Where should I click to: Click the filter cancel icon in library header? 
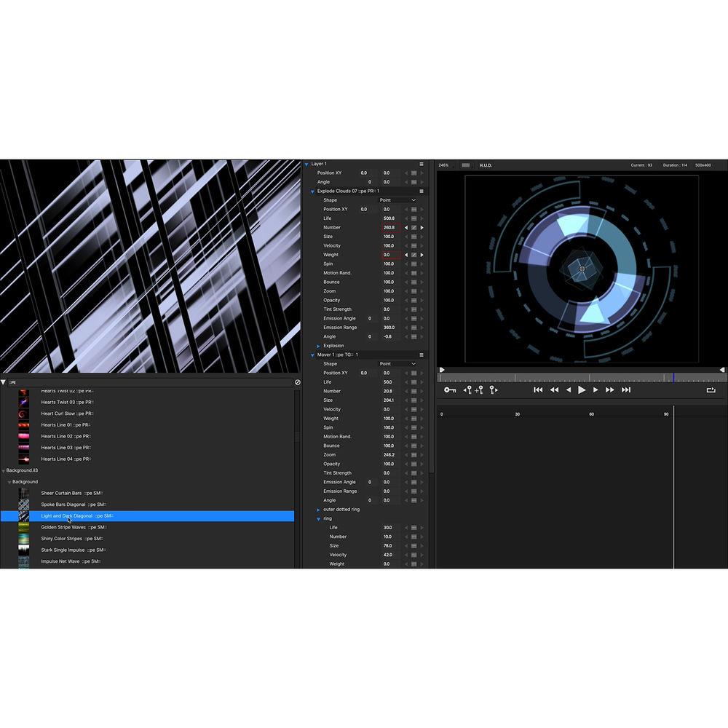pos(297,381)
